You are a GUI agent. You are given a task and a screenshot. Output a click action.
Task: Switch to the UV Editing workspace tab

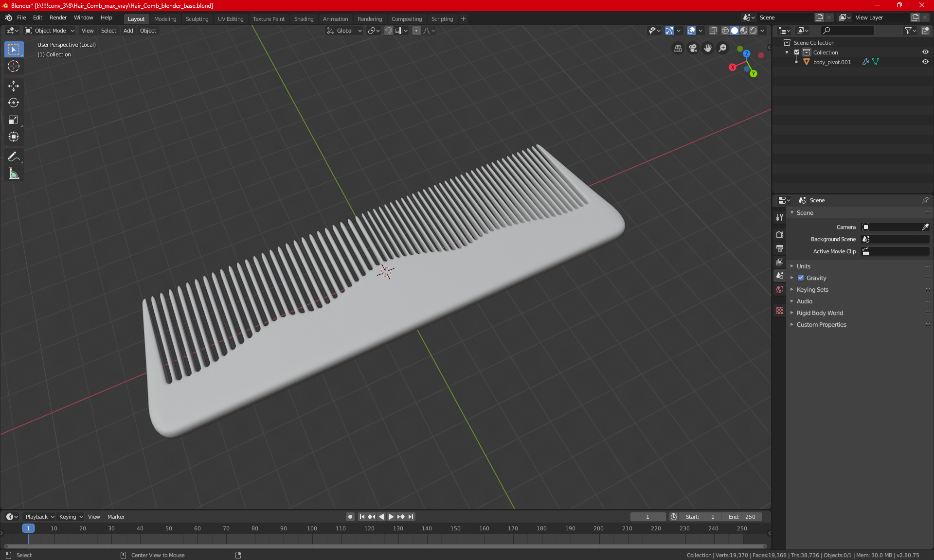[231, 19]
